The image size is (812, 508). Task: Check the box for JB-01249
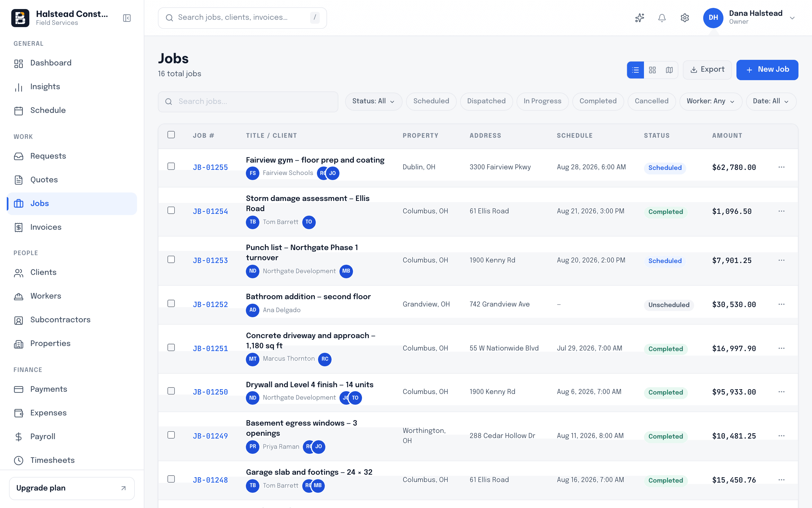(171, 435)
